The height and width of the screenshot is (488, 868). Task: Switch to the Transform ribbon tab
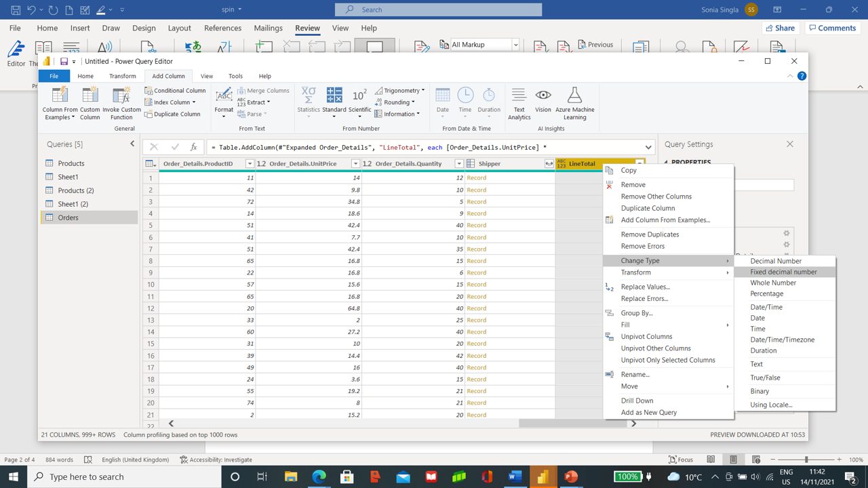point(123,76)
